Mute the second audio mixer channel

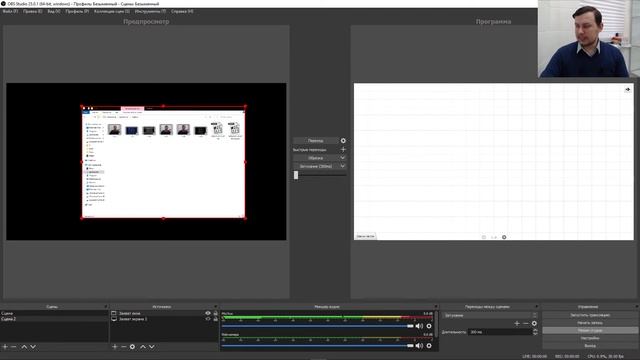click(419, 346)
